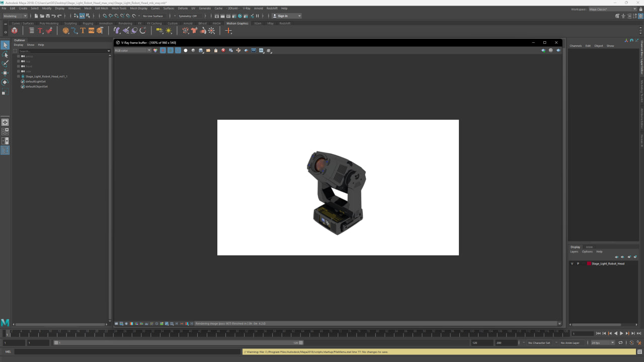Expand the Stage_Light_Robot_Head_ncl1_1 outliner node

coord(19,76)
